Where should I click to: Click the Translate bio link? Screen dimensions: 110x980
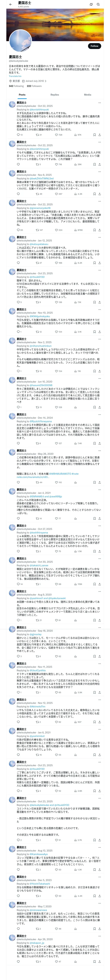click(15, 76)
